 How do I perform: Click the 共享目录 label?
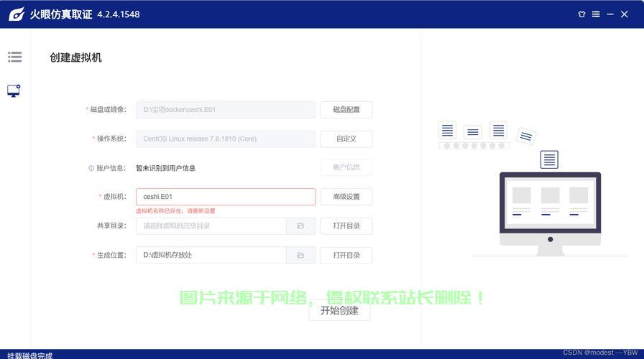pos(111,225)
